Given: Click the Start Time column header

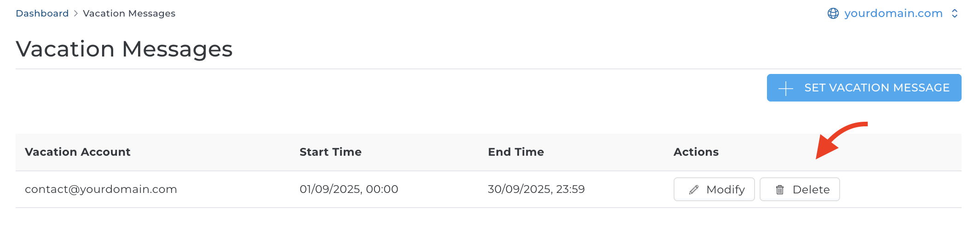Looking at the screenshot, I should (330, 152).
